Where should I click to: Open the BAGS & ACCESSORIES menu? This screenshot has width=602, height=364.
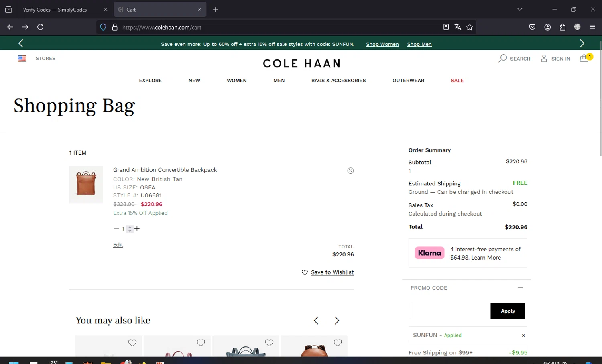click(x=339, y=81)
